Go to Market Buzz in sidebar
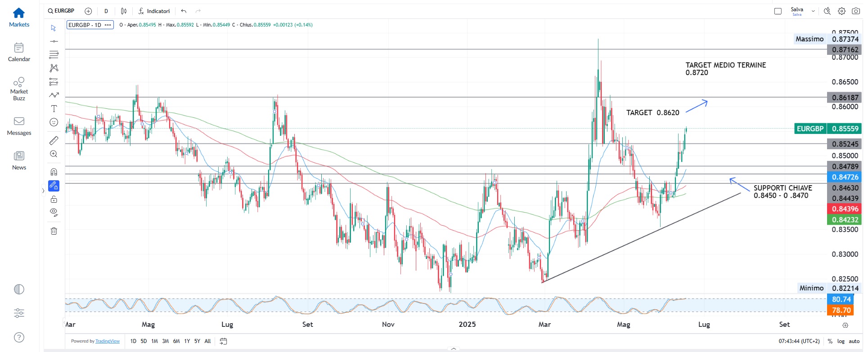This screenshot has width=868, height=352. click(x=19, y=88)
